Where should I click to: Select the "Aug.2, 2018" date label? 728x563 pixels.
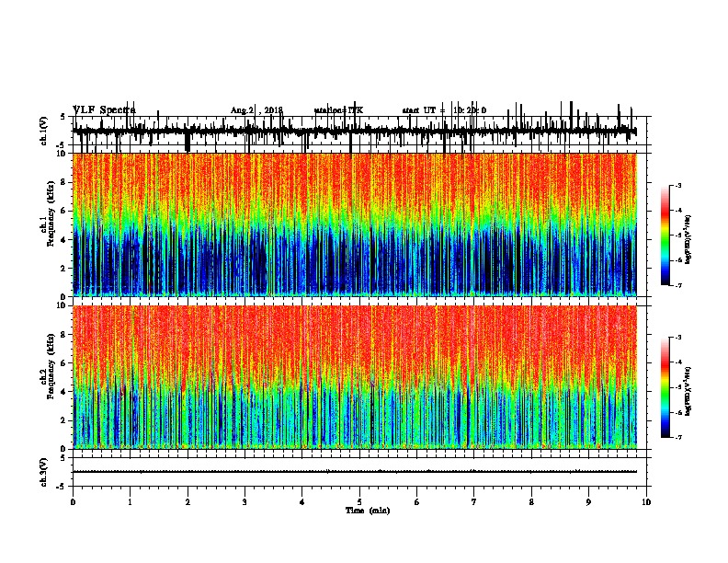pos(256,110)
